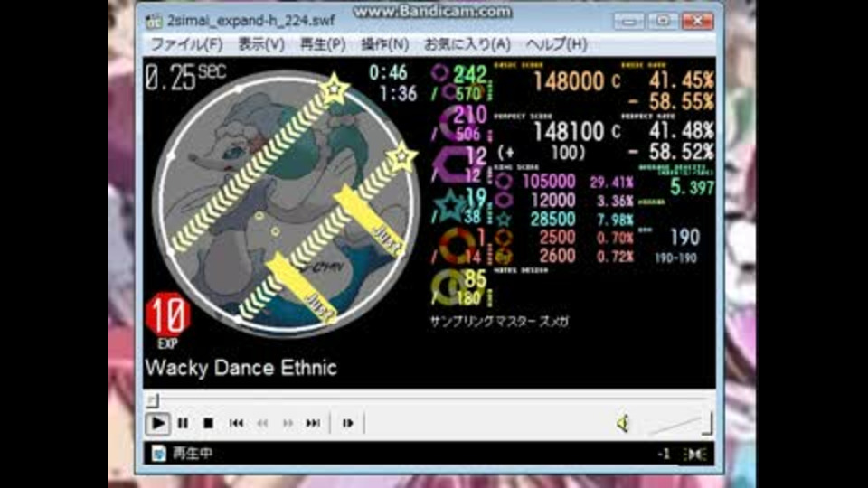The height and width of the screenshot is (488, 868).
Task: Open the ヘルプ(H) menu
Action: (556, 44)
